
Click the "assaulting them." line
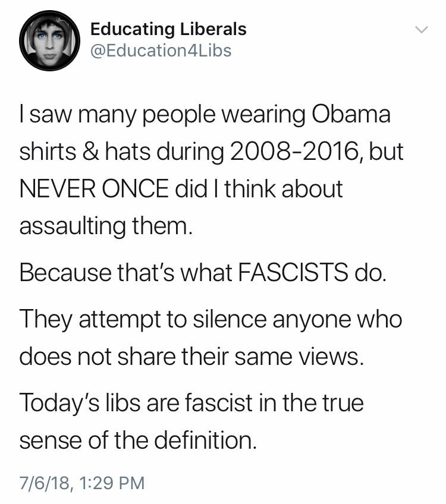click(x=106, y=226)
